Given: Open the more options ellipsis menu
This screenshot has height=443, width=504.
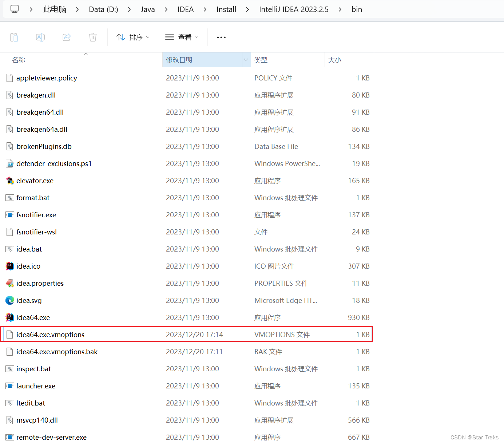Looking at the screenshot, I should [x=221, y=37].
